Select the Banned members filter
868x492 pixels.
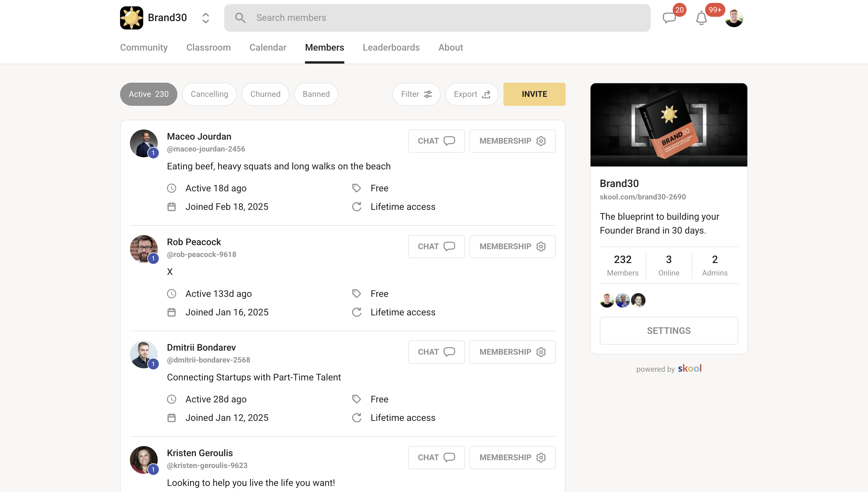pos(316,94)
